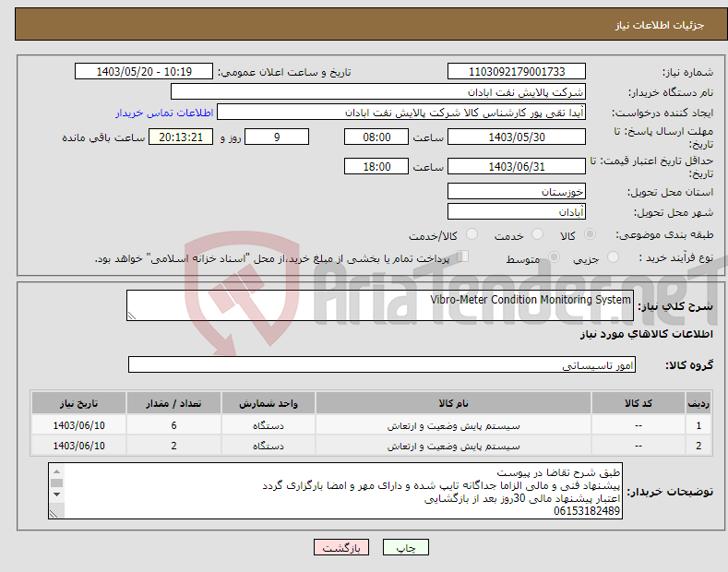Viewport: 728px width, 572px height.
Task: Click the واحد شمارش column header
Action: 269,403
